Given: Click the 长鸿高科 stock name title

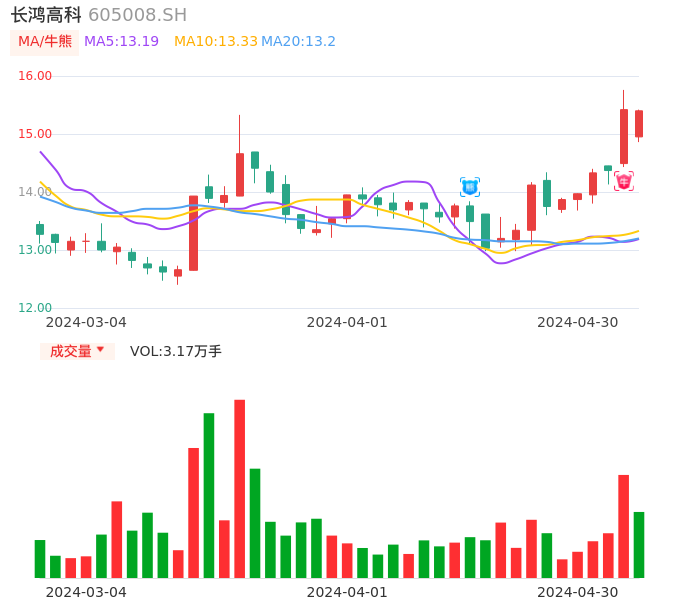Looking at the screenshot, I should tap(46, 15).
